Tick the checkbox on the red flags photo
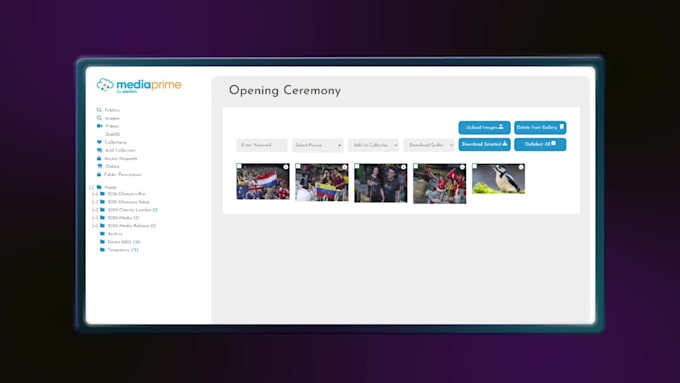 pyautogui.click(x=416, y=166)
